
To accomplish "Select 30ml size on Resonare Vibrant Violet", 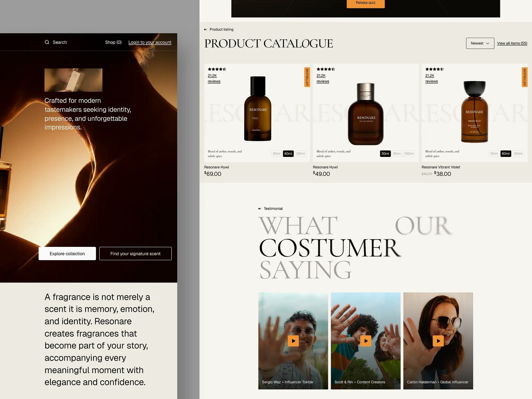I will [x=494, y=153].
